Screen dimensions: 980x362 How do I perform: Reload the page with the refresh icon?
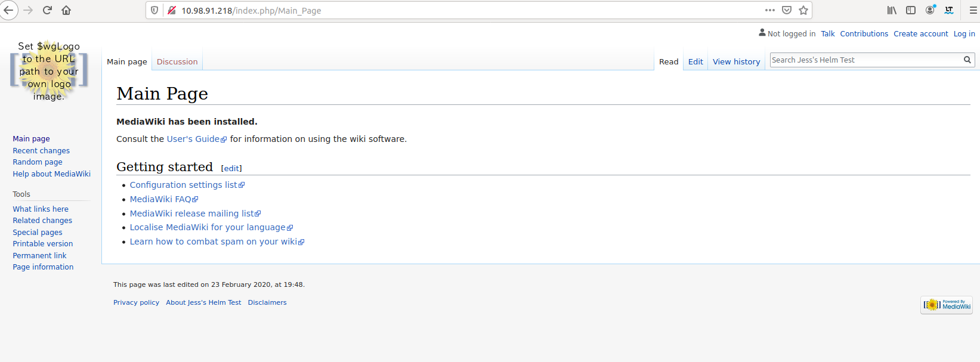coord(47,10)
